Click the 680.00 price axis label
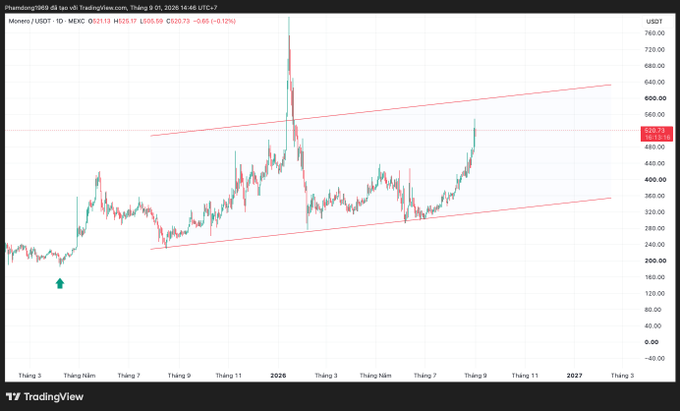Screen dimensions: 680x411 coord(655,66)
